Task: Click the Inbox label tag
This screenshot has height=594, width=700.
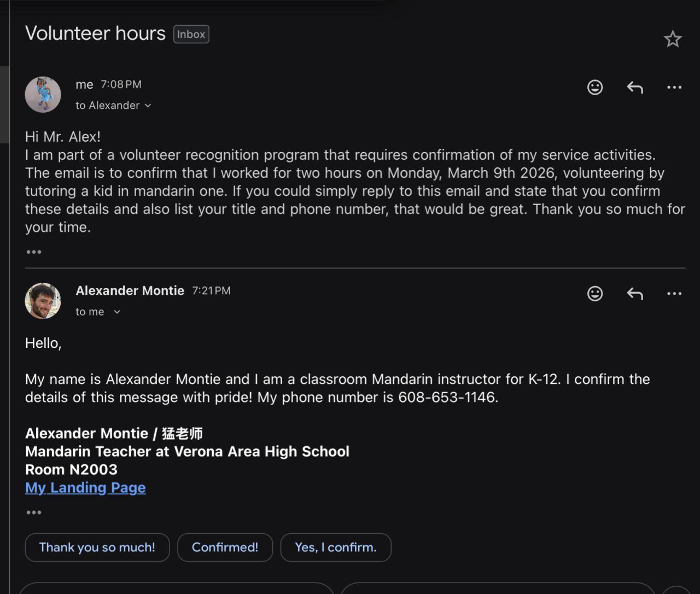Action: click(x=191, y=34)
